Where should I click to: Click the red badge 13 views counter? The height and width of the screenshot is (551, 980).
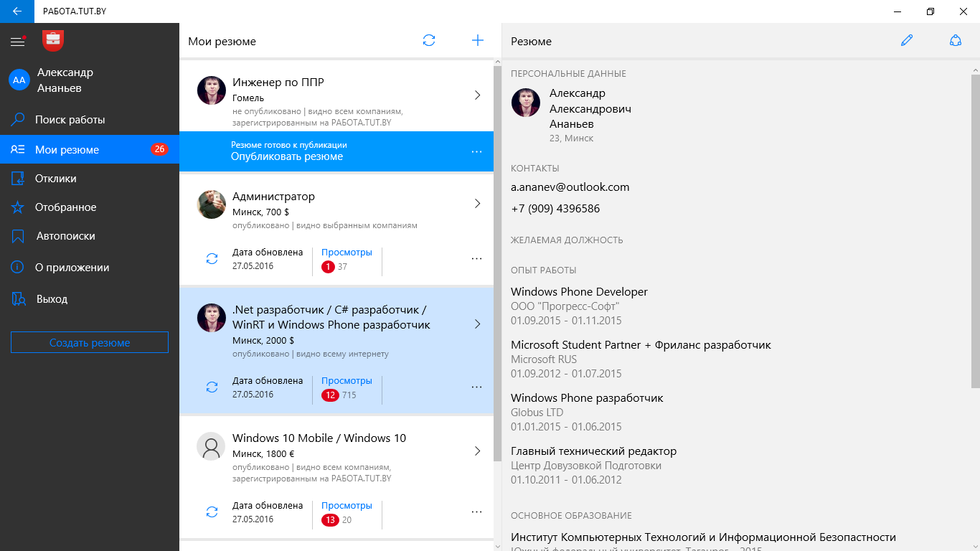click(x=330, y=520)
